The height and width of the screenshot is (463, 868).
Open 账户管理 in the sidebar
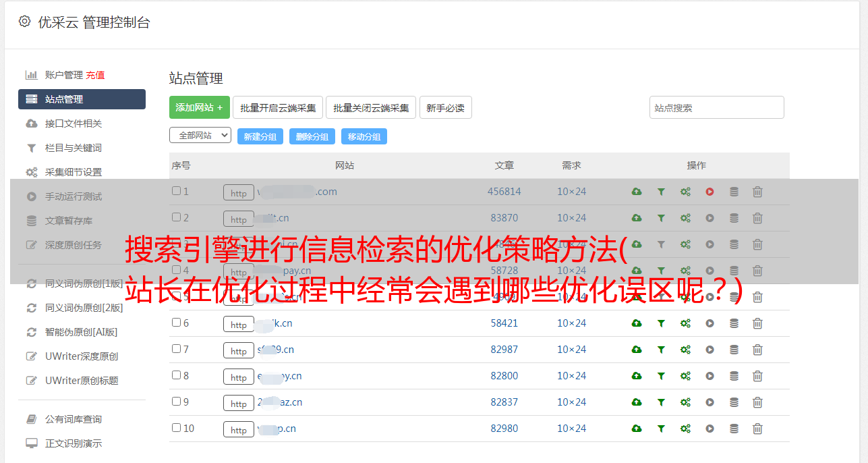(64, 75)
